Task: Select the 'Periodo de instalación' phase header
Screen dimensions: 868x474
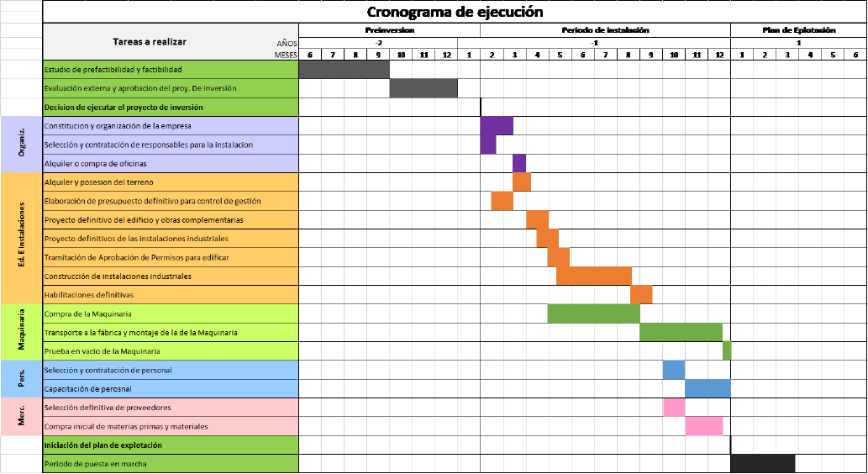Action: (x=605, y=30)
